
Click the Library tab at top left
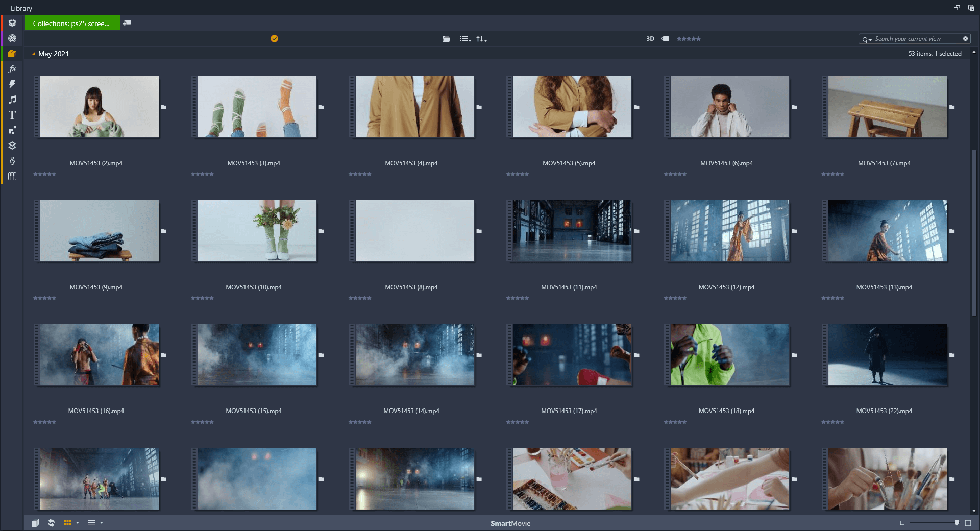click(21, 8)
